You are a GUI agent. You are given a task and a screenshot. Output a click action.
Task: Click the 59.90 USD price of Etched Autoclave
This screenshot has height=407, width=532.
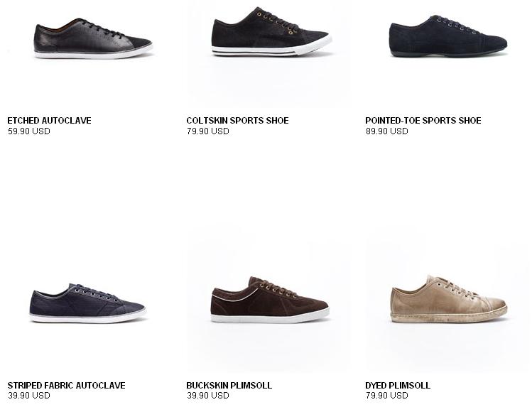(29, 131)
